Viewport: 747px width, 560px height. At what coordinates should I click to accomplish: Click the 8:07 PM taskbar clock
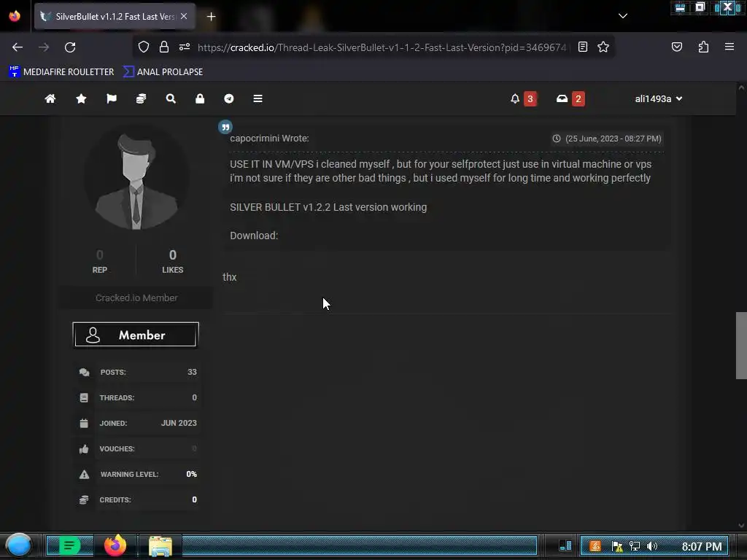[701, 547]
